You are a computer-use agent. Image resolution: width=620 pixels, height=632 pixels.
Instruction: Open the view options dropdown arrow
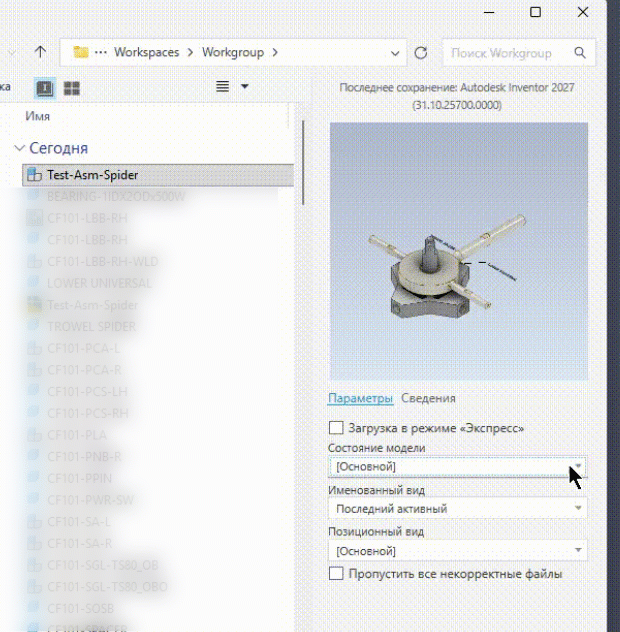244,86
